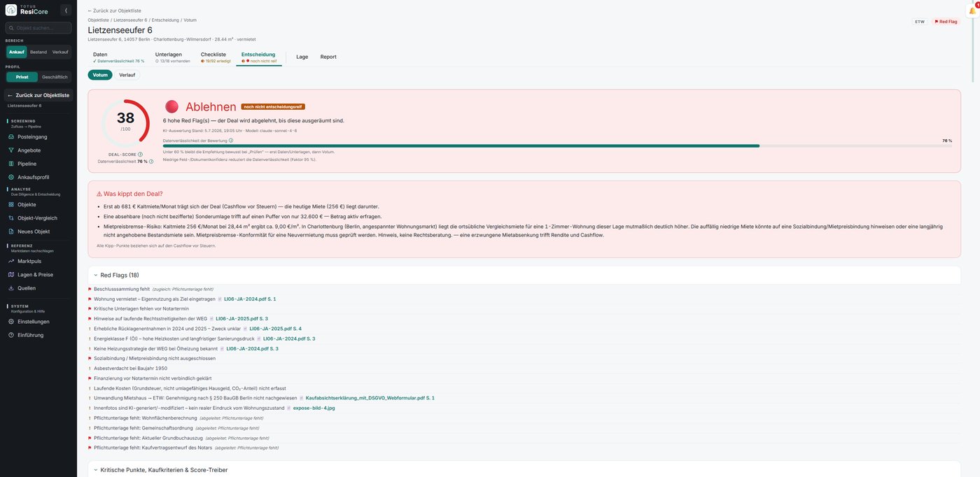Open Objekt-Vergleich in the sidebar
Screen dimensions: 980x477
38,218
